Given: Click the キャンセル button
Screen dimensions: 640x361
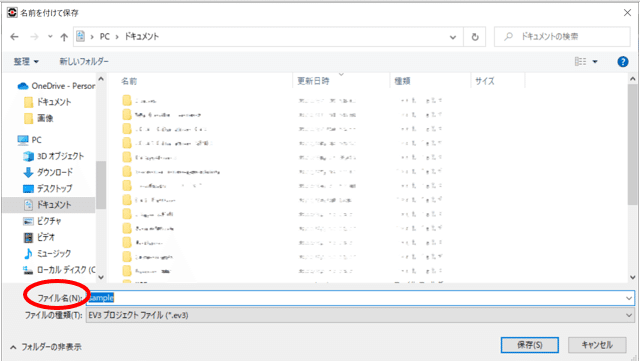Looking at the screenshot, I should pos(597,345).
